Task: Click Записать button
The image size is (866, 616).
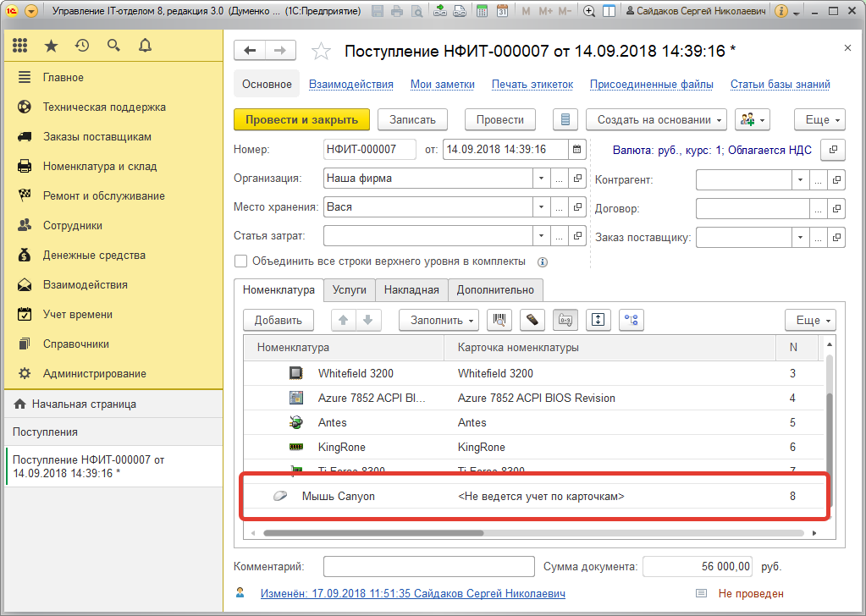Action: [412, 120]
